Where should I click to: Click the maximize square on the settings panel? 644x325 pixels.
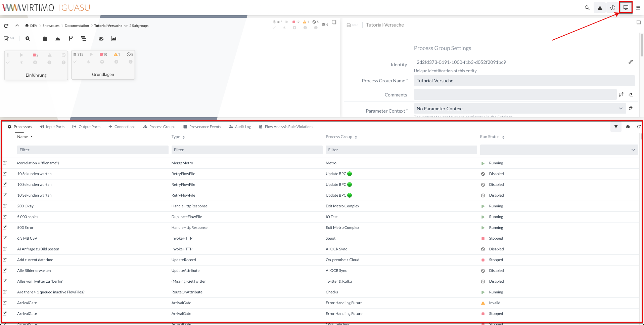click(638, 22)
